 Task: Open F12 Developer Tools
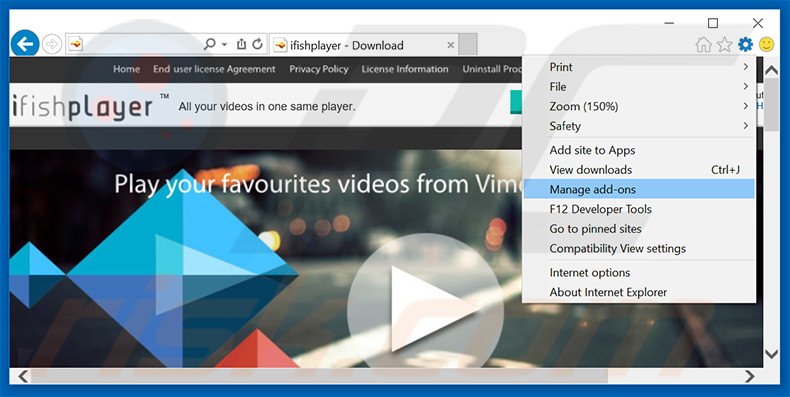pos(639,209)
